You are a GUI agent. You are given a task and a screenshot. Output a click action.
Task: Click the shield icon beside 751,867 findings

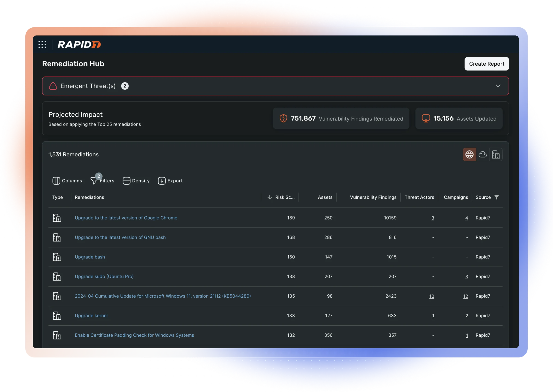tap(283, 118)
